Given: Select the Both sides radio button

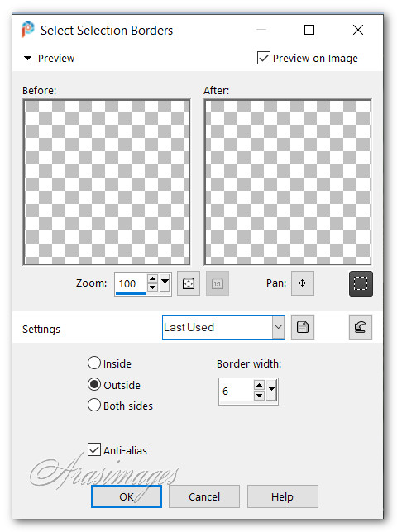Looking at the screenshot, I should click(94, 405).
